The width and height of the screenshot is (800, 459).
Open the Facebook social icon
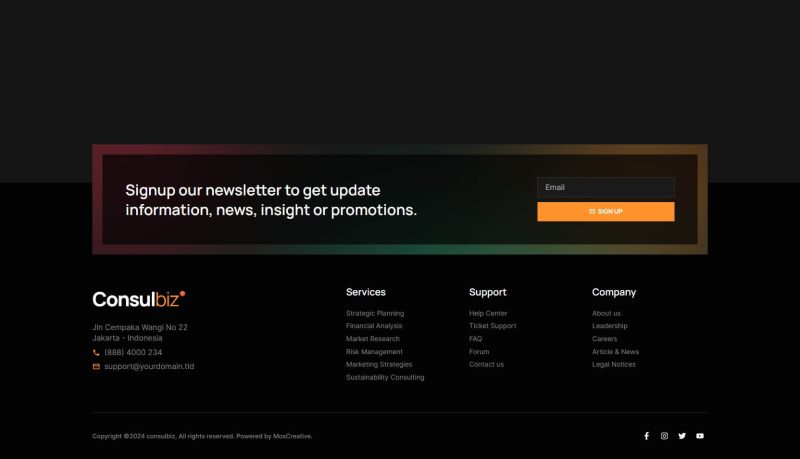tap(646, 436)
